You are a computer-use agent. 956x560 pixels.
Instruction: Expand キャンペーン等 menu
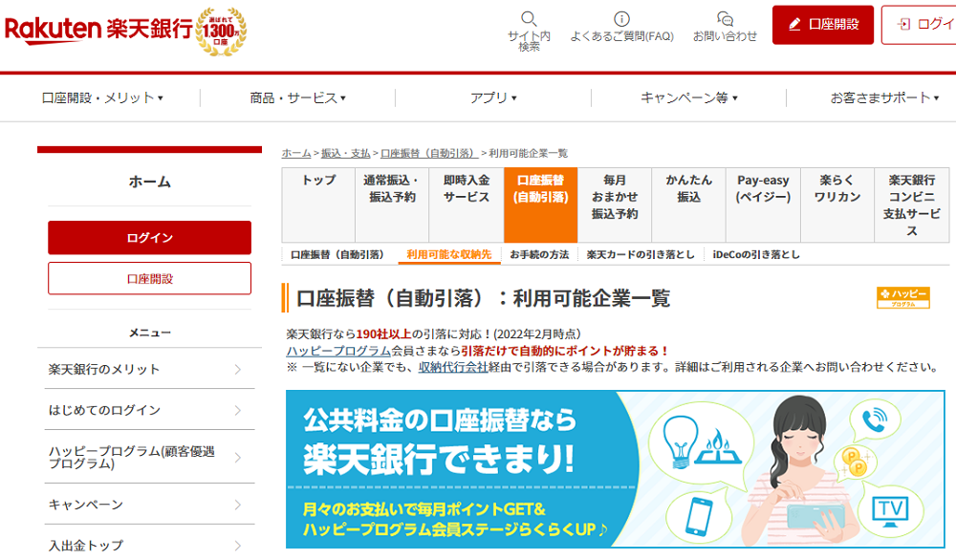[x=688, y=97]
